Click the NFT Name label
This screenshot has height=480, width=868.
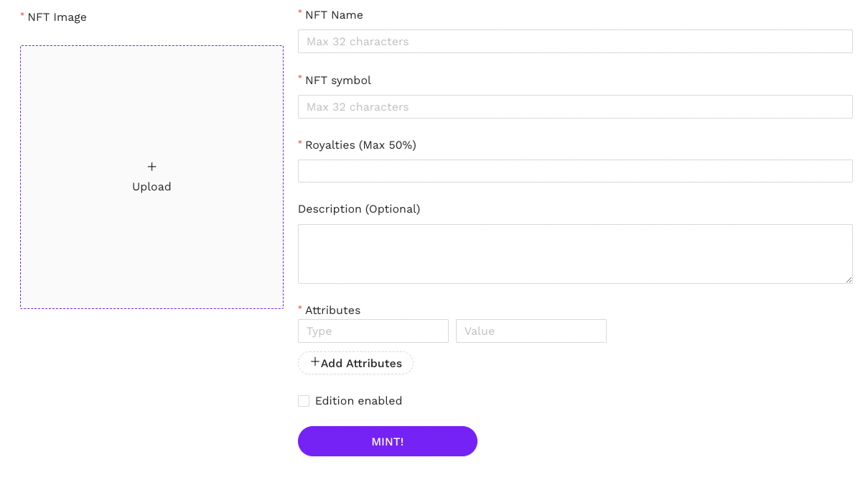[x=334, y=15]
